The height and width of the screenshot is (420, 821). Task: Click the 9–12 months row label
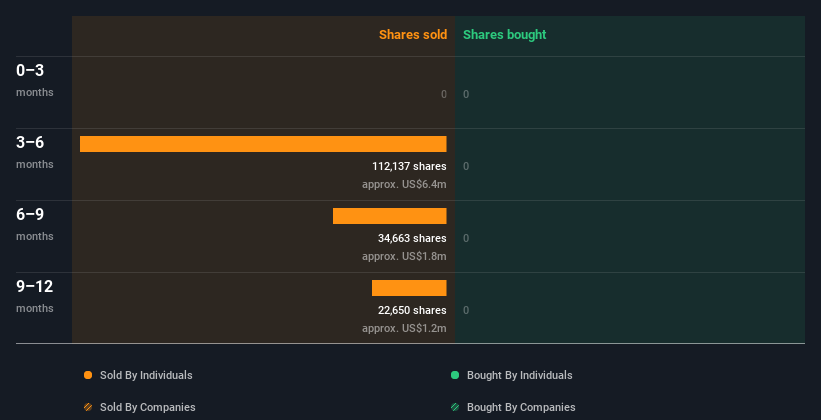tap(35, 296)
